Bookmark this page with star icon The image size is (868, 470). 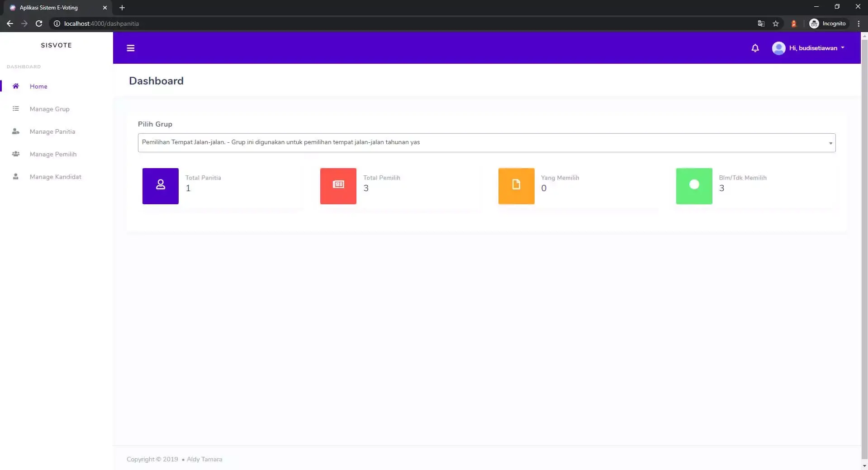point(776,23)
